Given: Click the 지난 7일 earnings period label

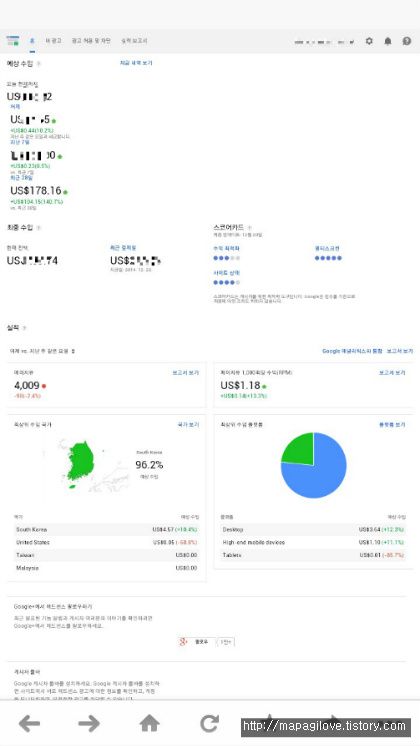Looking at the screenshot, I should click(20, 142).
